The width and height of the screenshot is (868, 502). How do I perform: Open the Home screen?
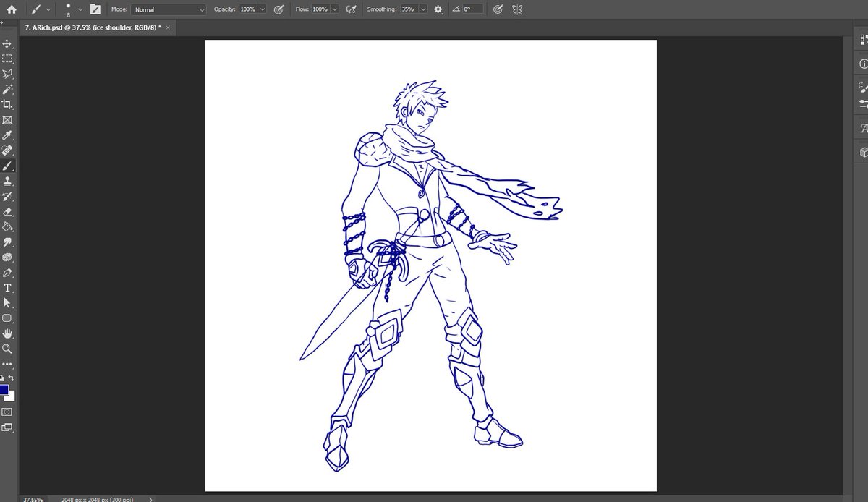tap(10, 9)
